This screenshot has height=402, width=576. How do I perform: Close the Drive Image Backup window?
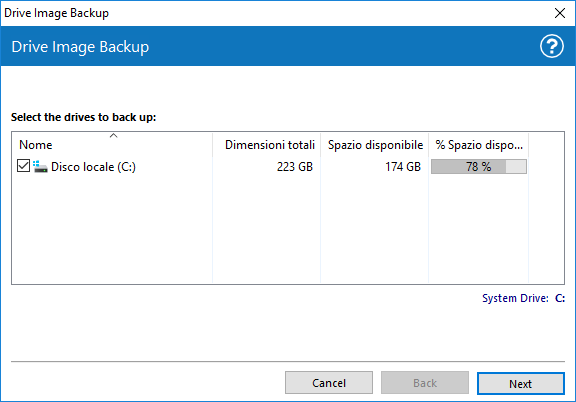(x=560, y=13)
